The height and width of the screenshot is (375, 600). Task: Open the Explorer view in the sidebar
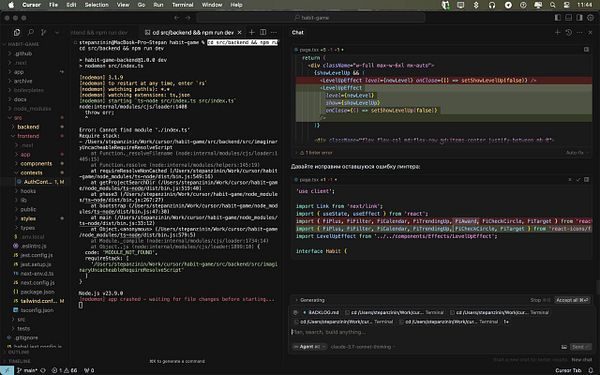17,33
